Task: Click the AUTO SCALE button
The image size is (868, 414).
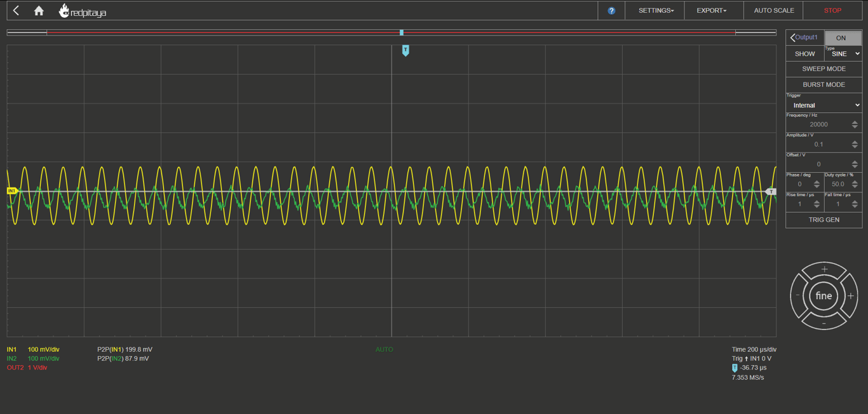Action: point(773,11)
